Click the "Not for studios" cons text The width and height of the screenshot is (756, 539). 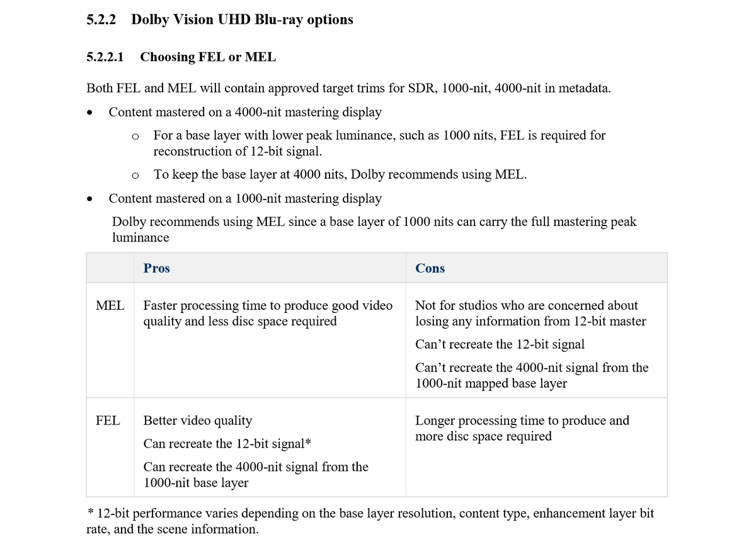click(x=530, y=313)
